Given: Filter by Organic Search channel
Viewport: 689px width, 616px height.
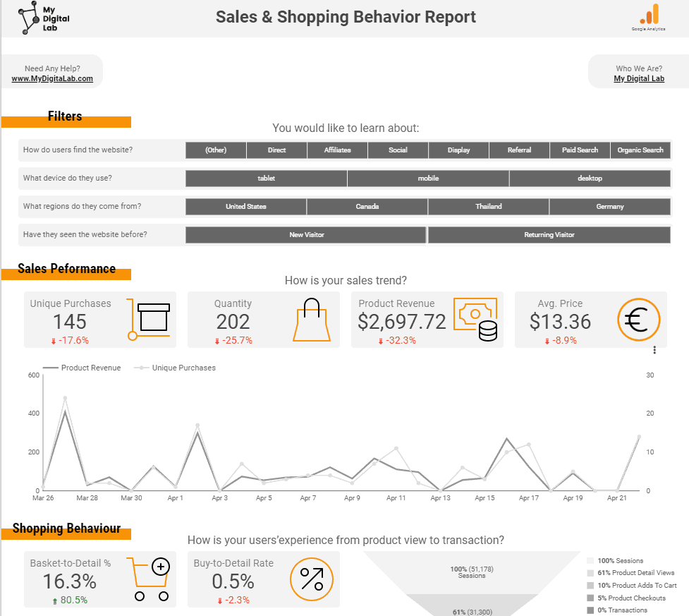Looking at the screenshot, I should coord(640,150).
